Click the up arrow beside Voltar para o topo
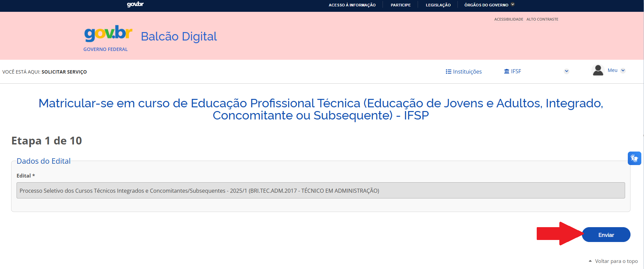 click(590, 261)
